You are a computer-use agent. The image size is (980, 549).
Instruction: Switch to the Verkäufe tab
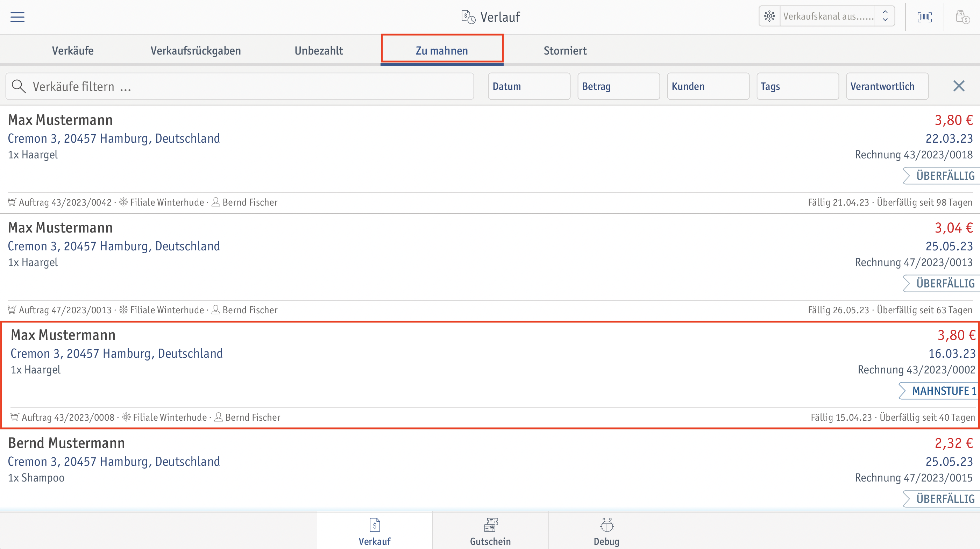coord(73,51)
